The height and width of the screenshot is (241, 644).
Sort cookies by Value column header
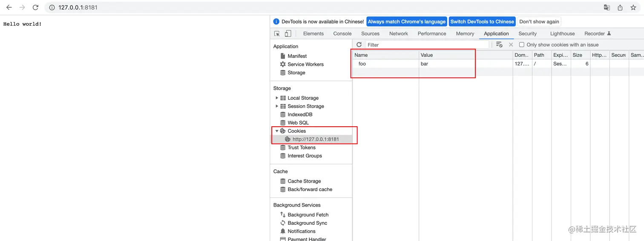coord(466,55)
